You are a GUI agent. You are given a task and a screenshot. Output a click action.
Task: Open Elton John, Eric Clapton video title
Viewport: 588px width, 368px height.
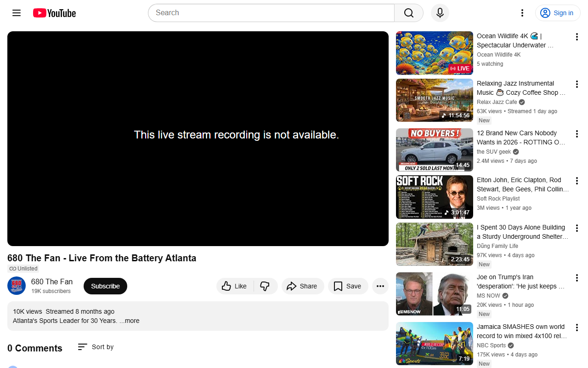[523, 184]
